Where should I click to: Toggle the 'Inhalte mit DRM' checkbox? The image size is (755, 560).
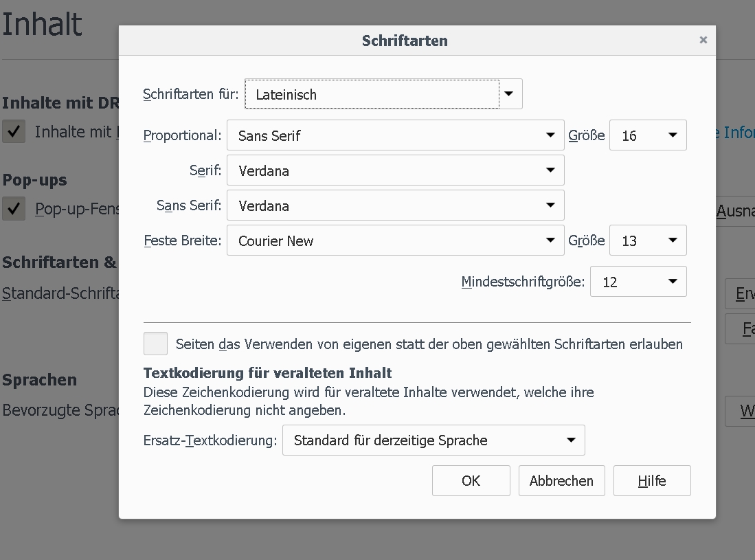(x=14, y=132)
